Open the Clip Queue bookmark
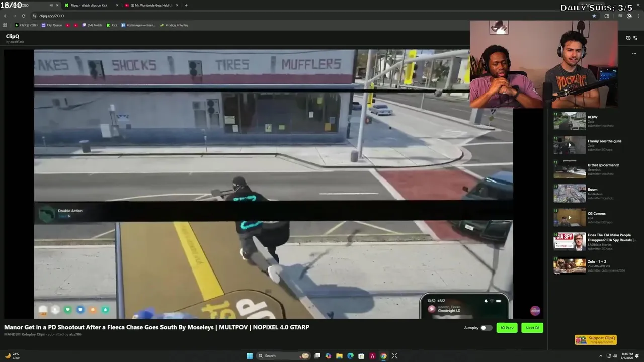644x362 pixels. pyautogui.click(x=52, y=25)
